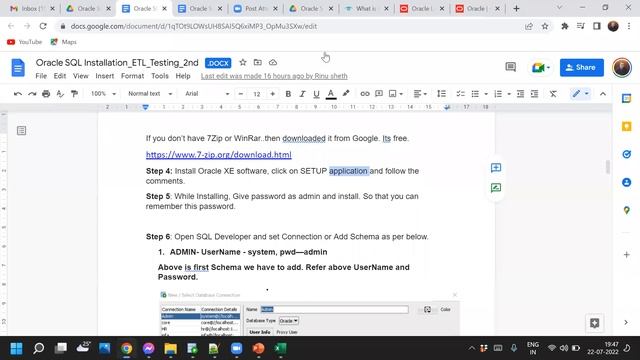The height and width of the screenshot is (360, 640).
Task: View the cloud document status
Action: (x=273, y=62)
